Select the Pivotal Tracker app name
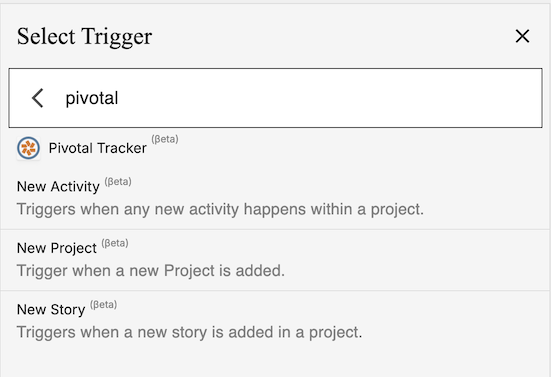The height and width of the screenshot is (377, 551). pyautogui.click(x=97, y=148)
